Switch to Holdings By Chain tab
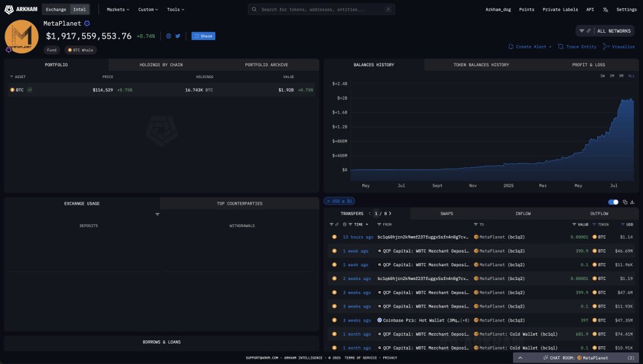Viewport: 643px width, 364px height. pyautogui.click(x=161, y=65)
